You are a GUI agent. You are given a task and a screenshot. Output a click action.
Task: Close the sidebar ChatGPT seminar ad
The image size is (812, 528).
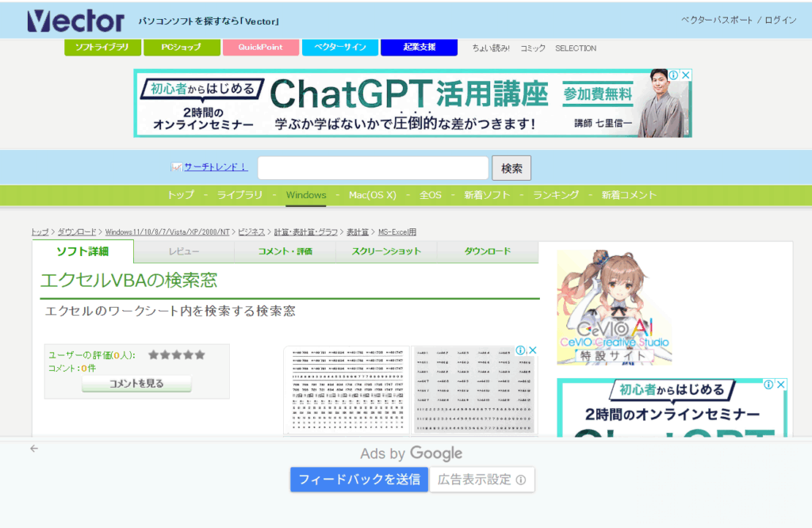781,385
